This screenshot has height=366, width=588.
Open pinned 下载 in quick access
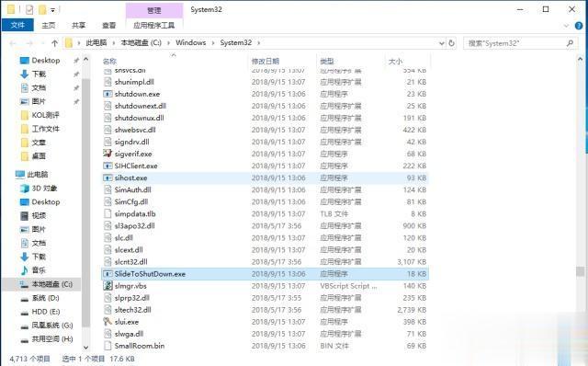pos(39,74)
